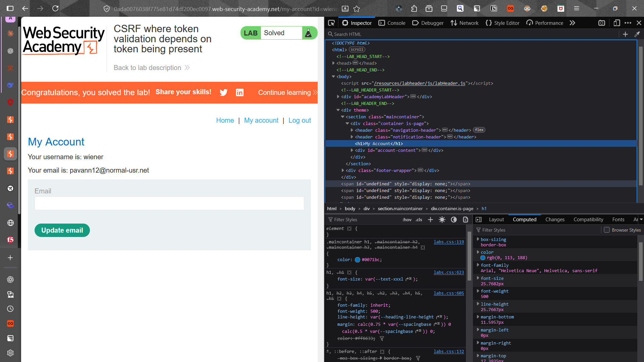Image resolution: width=644 pixels, height=362 pixels.
Task: Close the developer tools panel
Action: point(639,23)
